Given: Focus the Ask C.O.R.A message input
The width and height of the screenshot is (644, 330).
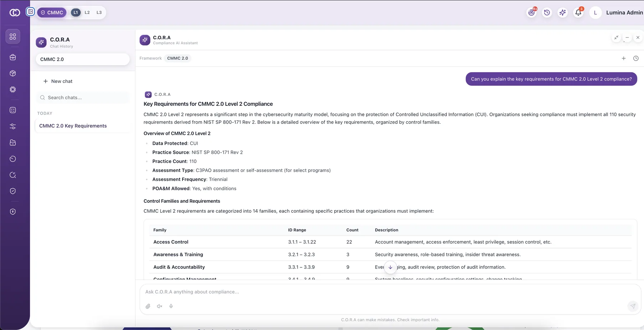Looking at the screenshot, I should [390, 292].
